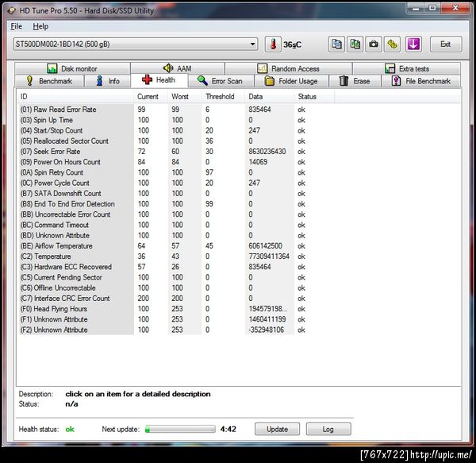Switch to the Error Scan tab
Viewport: 476px width, 463px height.
(221, 81)
